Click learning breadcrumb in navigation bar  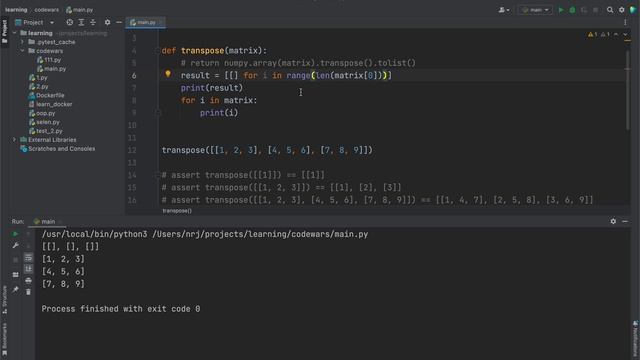coord(16,10)
